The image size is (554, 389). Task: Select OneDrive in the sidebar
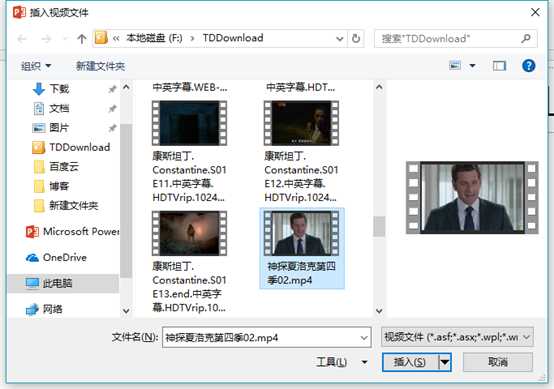click(57, 258)
